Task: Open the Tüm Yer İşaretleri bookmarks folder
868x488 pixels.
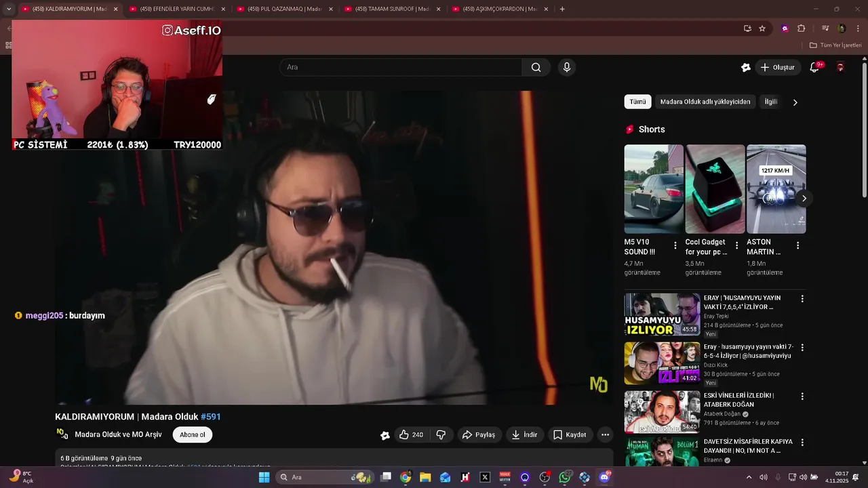Action: 835,45
